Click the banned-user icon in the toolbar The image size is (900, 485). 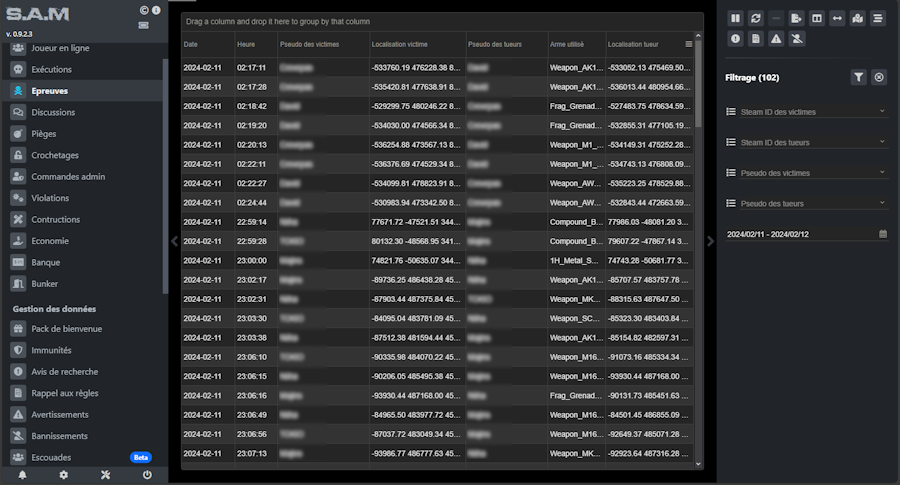(797, 39)
